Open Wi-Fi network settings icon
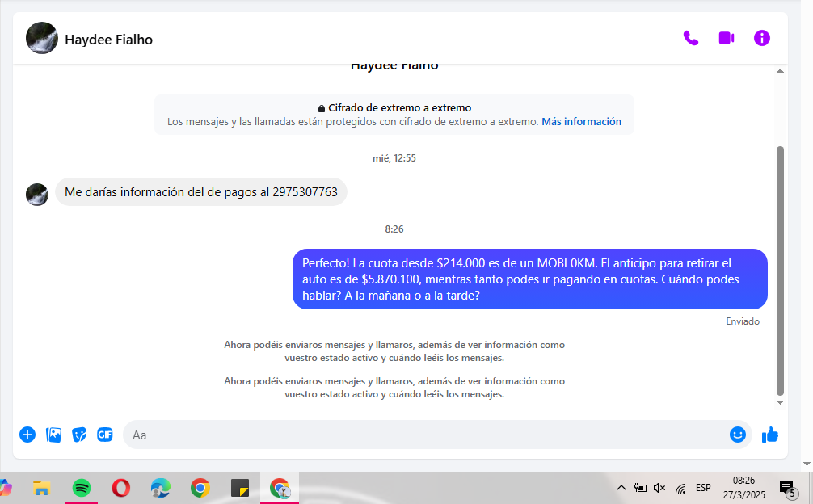The image size is (813, 504). tap(680, 488)
